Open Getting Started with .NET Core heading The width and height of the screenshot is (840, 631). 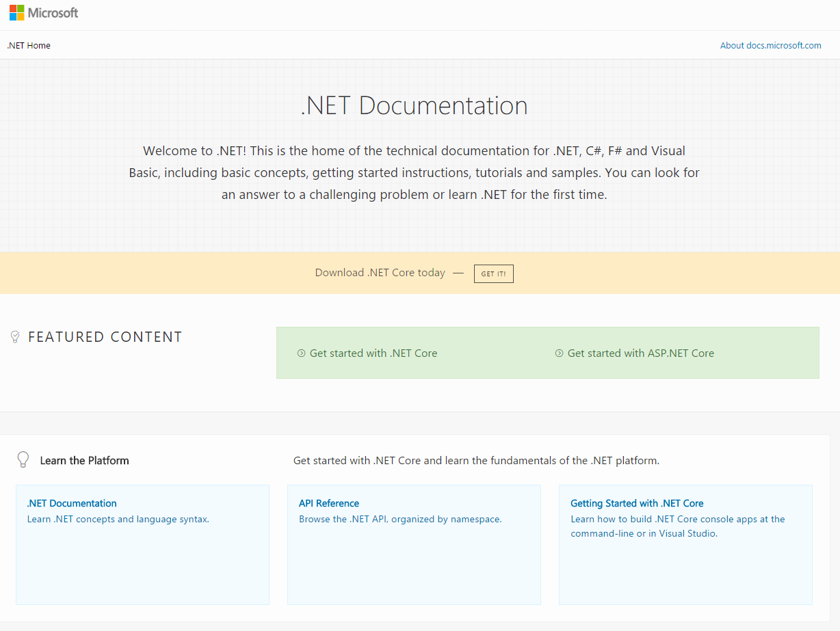(636, 503)
